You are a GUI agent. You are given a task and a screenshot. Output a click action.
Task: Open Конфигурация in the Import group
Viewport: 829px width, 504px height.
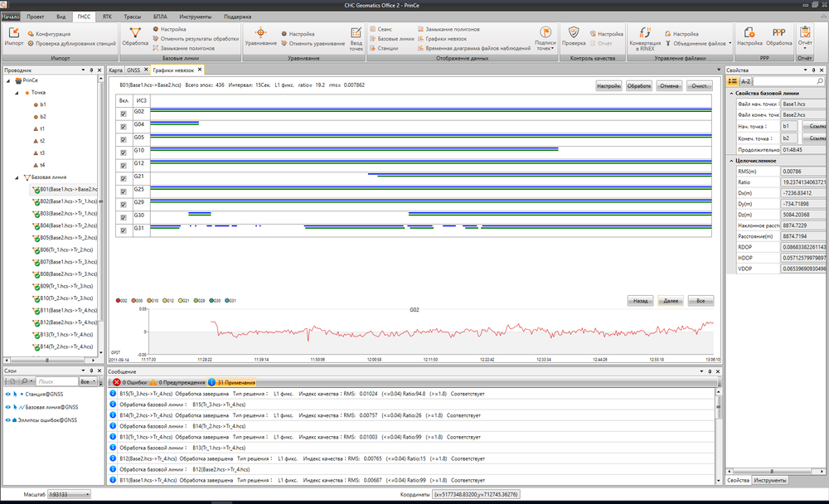[x=49, y=34]
